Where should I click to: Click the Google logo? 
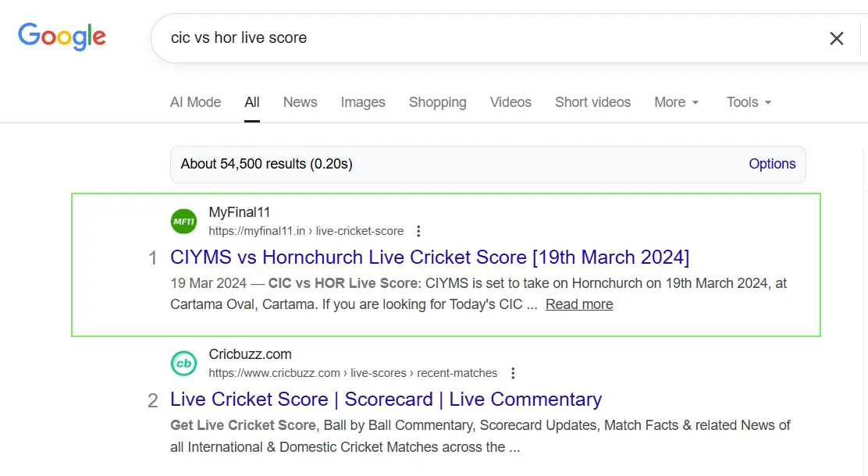coord(62,37)
